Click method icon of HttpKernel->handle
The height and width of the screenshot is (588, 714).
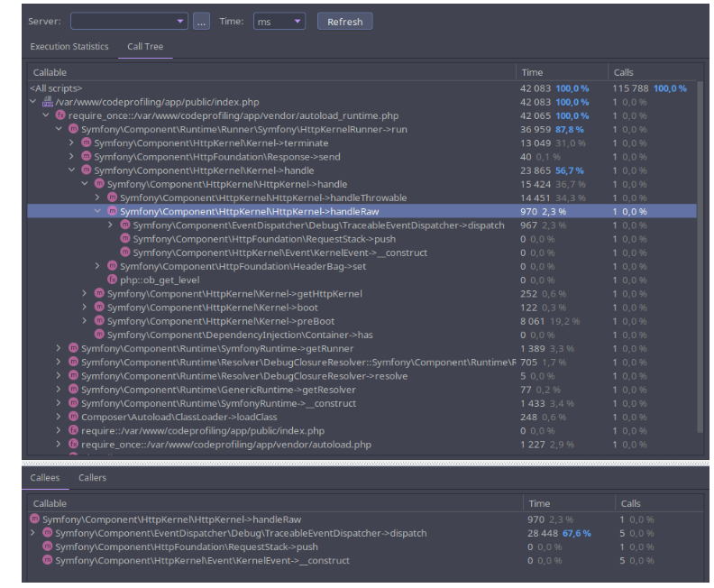(x=99, y=184)
